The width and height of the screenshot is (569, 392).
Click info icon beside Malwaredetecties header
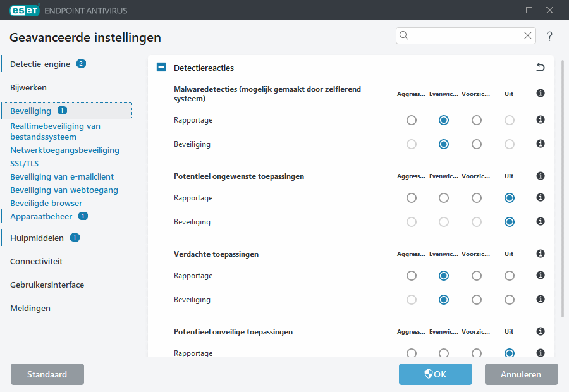click(541, 94)
